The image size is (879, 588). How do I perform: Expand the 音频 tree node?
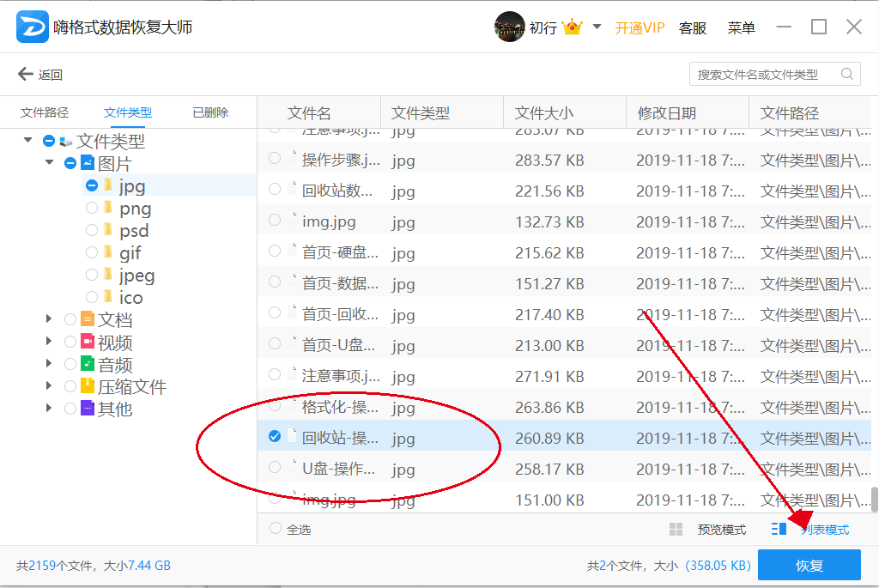click(x=49, y=364)
